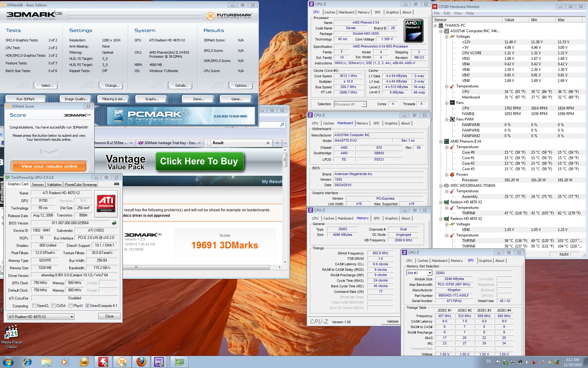Open Windows Explorer folder taskbar icon

[46, 362]
